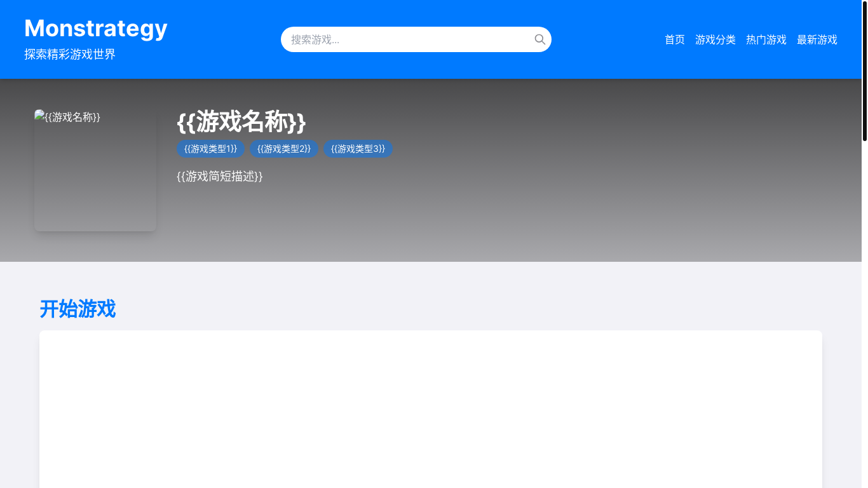Go to 游戏分类 in navigation
This screenshot has height=488, width=868.
tap(715, 39)
